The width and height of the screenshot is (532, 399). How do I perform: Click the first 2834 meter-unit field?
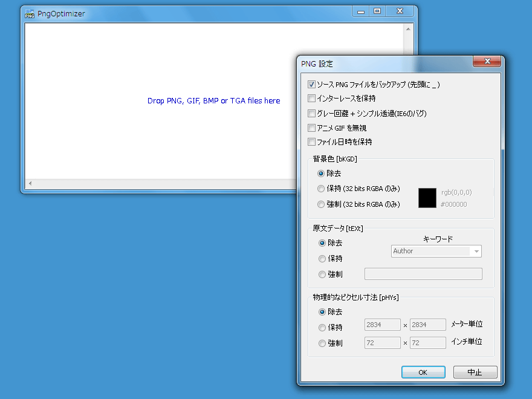click(382, 325)
